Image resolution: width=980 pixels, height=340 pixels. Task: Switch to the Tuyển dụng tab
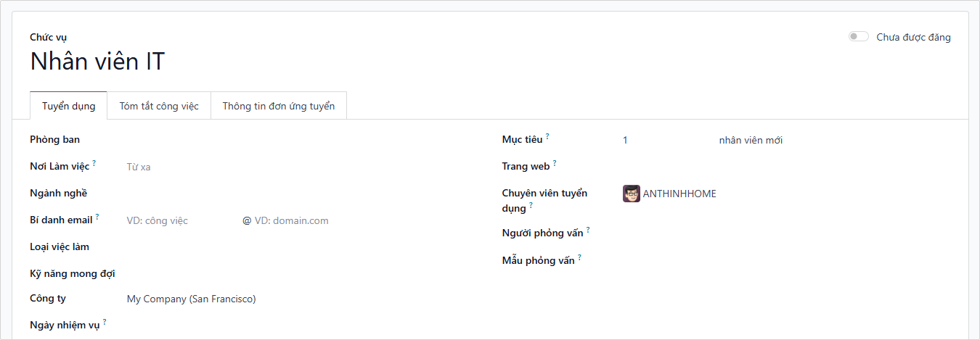[69, 106]
